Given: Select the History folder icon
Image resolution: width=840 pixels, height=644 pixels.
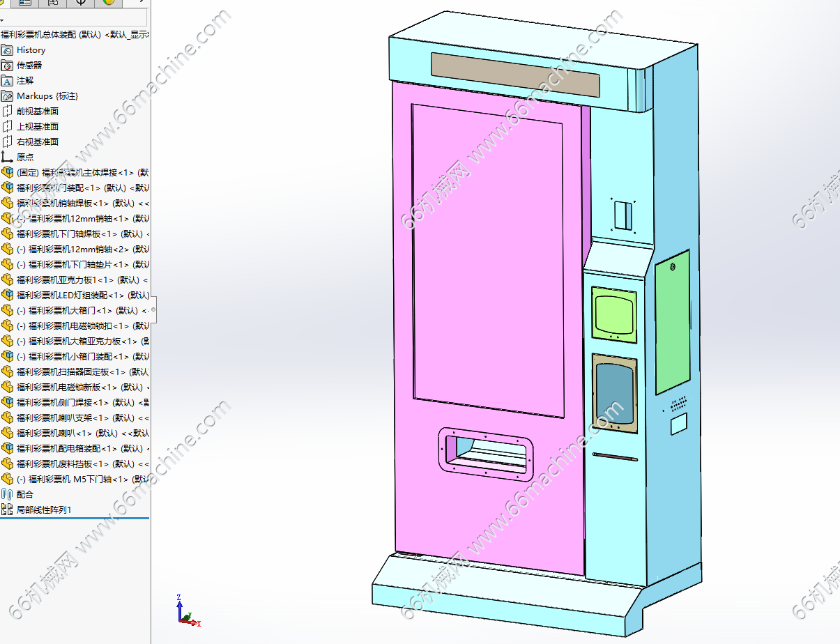Looking at the screenshot, I should (x=7, y=50).
